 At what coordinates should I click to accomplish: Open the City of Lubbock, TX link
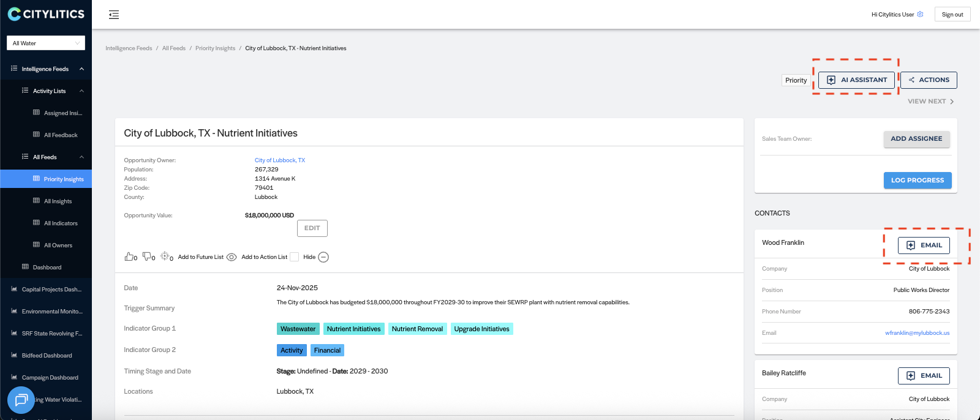coord(280,160)
